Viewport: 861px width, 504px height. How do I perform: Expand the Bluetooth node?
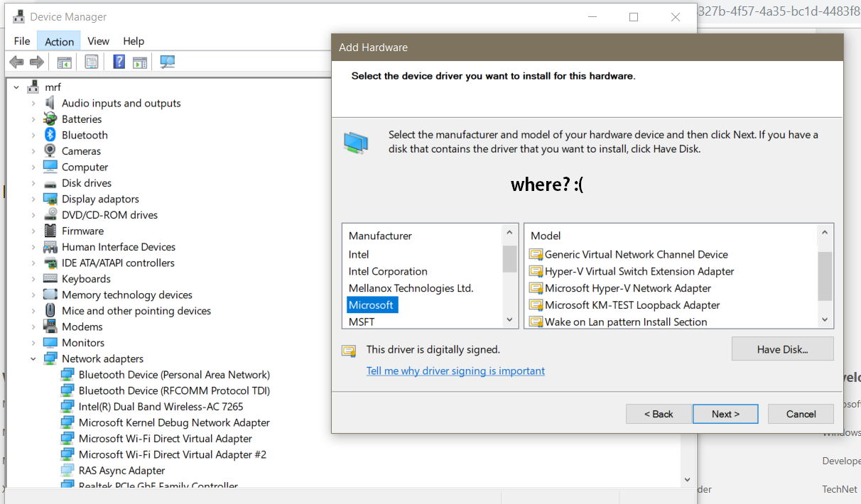click(33, 135)
